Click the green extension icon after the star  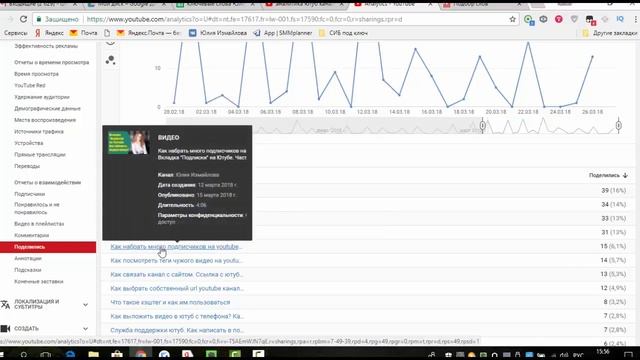tap(529, 19)
